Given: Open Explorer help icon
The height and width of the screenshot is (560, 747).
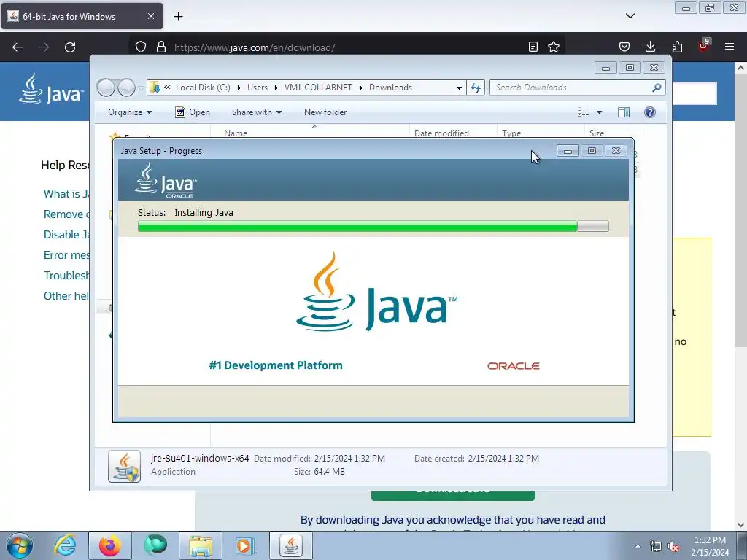Looking at the screenshot, I should [x=650, y=112].
